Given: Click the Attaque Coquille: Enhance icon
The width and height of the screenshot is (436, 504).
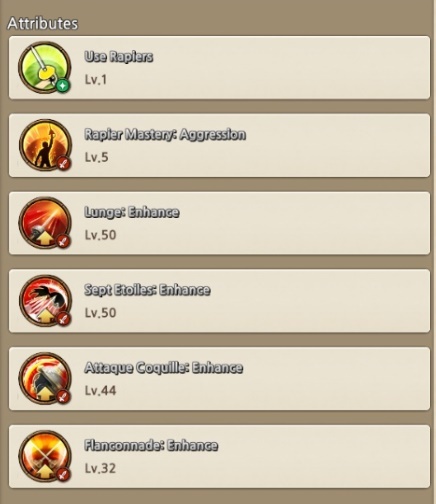Looking at the screenshot, I should click(45, 378).
